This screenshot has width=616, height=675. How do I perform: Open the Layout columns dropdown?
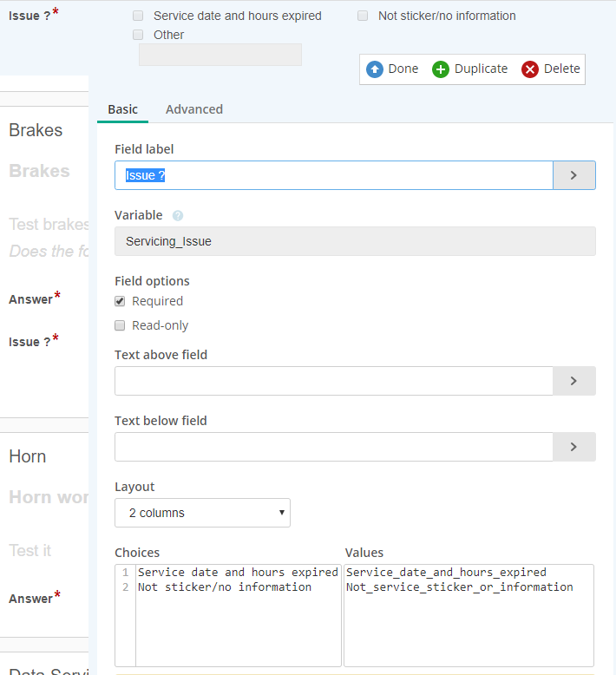click(202, 513)
